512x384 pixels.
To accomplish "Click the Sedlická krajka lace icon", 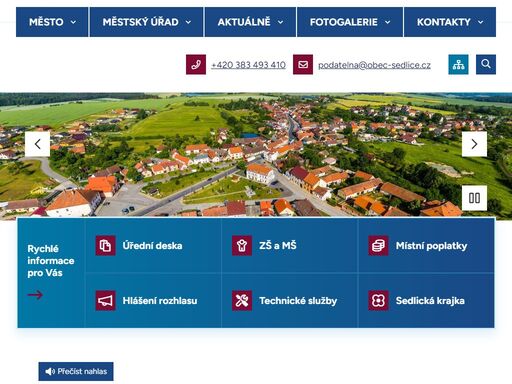I will (x=378, y=301).
